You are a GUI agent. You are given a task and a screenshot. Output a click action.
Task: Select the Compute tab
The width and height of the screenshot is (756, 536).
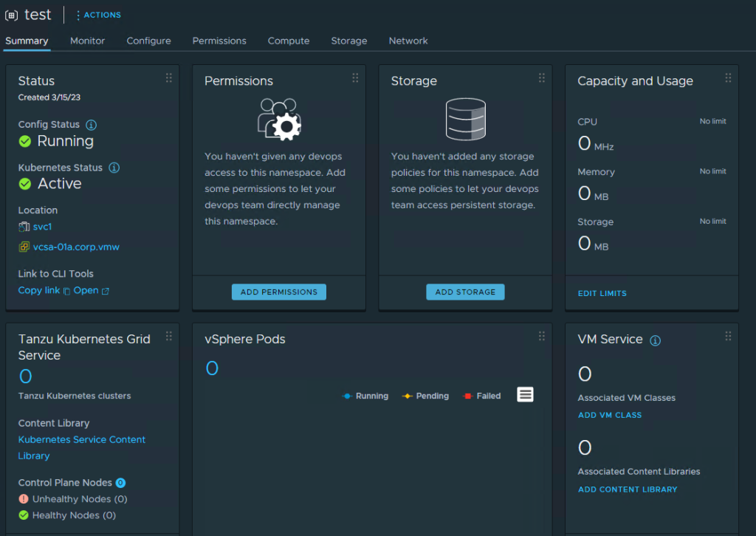(289, 41)
